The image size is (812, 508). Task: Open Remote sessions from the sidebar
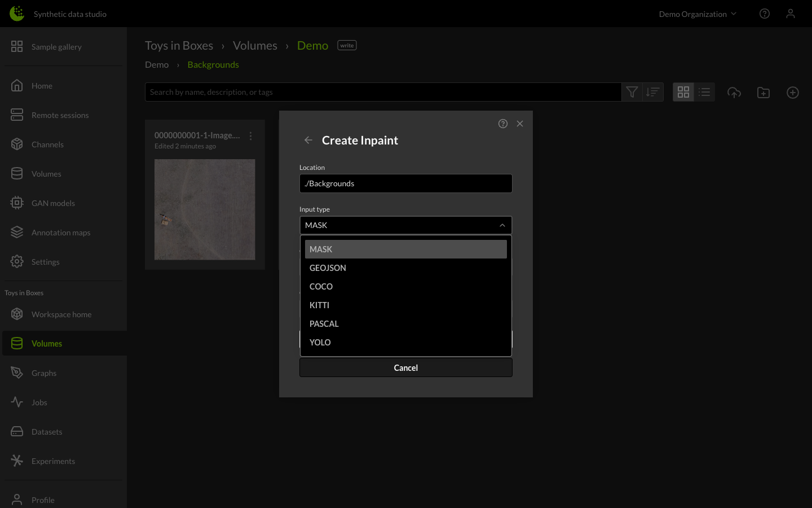(x=60, y=115)
